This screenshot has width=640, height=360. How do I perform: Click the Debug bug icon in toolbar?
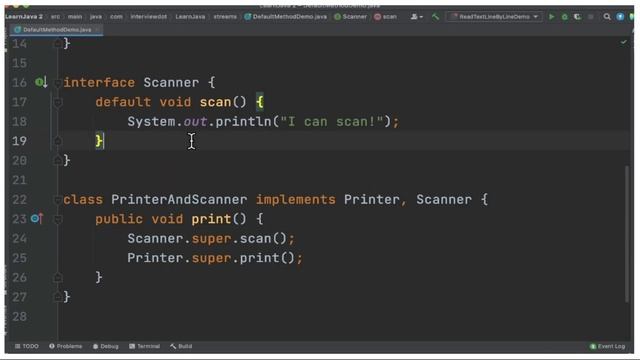click(564, 17)
